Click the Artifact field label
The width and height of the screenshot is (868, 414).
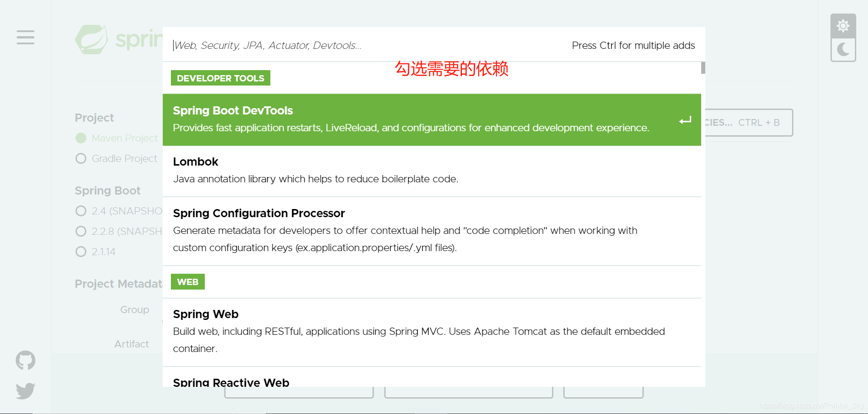point(132,344)
